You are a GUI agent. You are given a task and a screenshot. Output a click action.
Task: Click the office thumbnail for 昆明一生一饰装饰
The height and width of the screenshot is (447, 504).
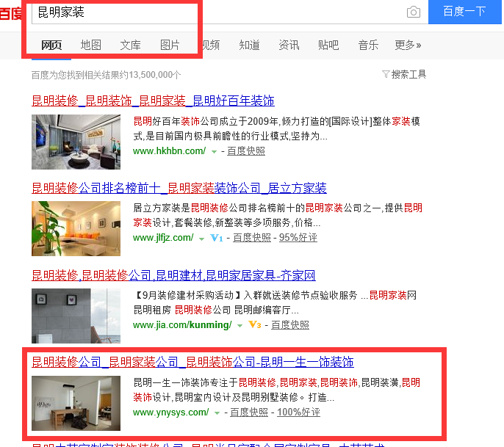point(76,404)
